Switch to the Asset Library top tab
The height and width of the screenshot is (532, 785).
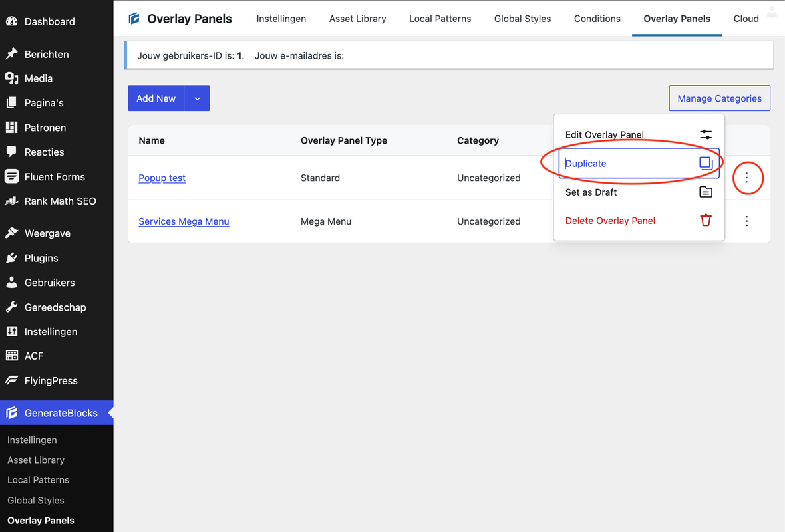(357, 19)
